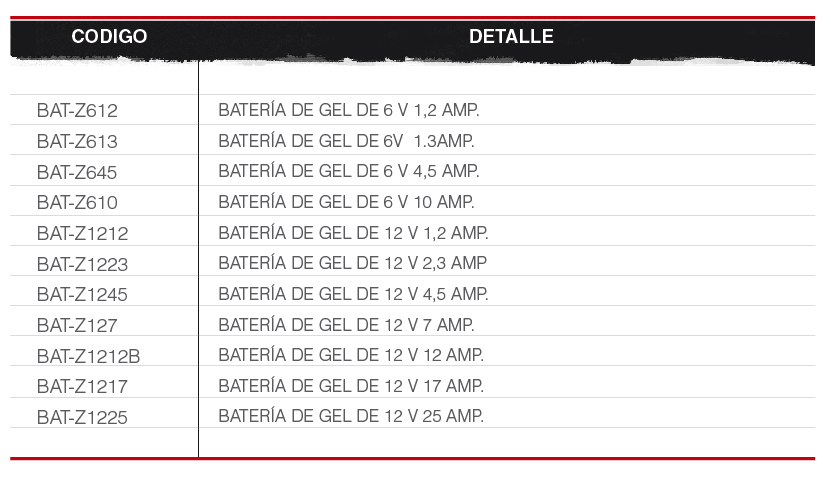Select product code BAT-Z645
The height and width of the screenshot is (481, 831).
click(77, 172)
